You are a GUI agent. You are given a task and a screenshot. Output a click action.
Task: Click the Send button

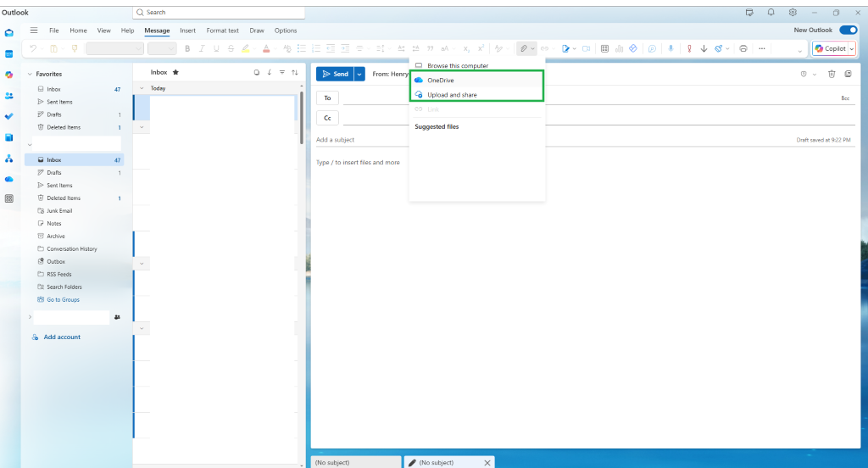[335, 74]
